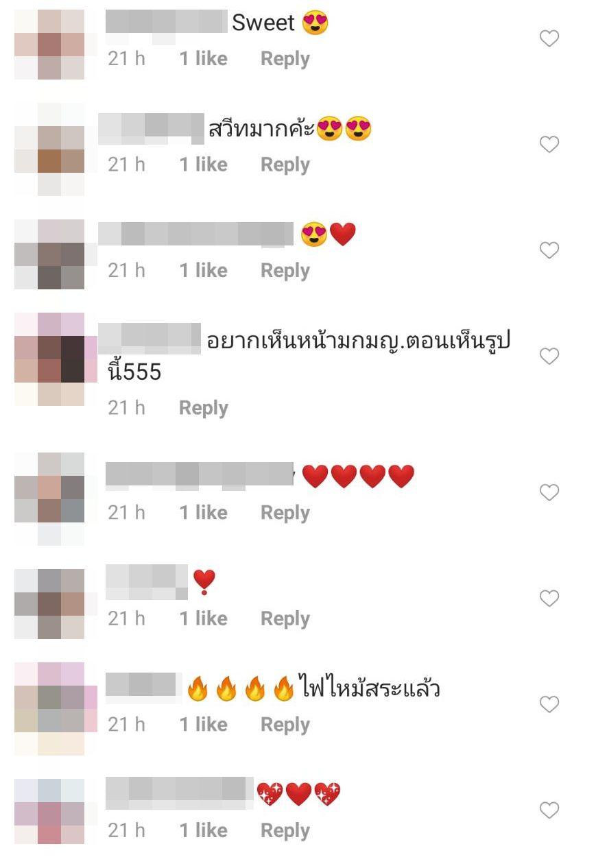
Task: Reply to the comment ending in 555
Action: (204, 409)
